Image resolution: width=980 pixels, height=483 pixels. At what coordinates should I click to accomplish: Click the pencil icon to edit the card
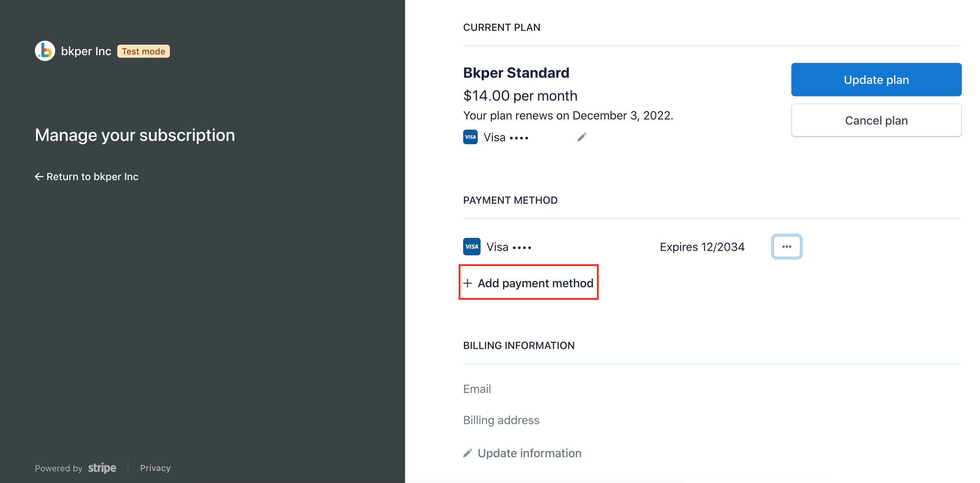coord(582,137)
